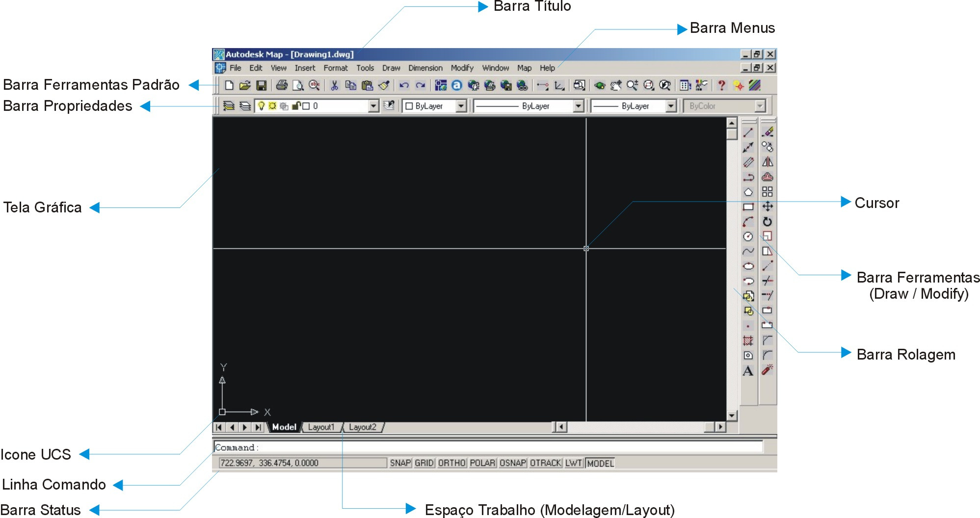Open the Modify menu

[462, 68]
